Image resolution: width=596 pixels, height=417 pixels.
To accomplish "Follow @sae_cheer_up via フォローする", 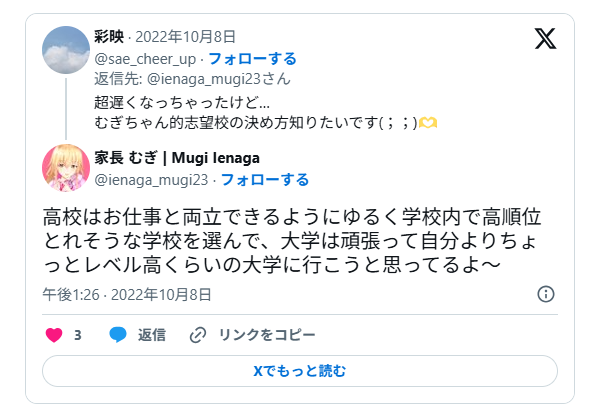I will (x=252, y=59).
